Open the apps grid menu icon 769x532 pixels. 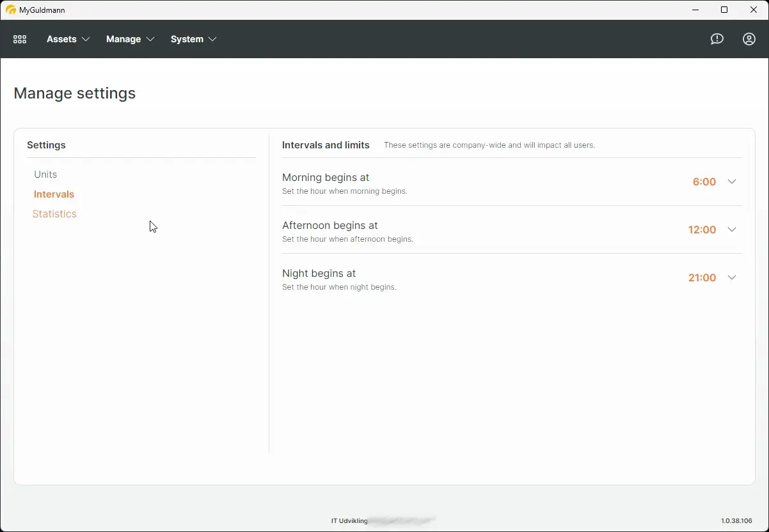coord(19,39)
